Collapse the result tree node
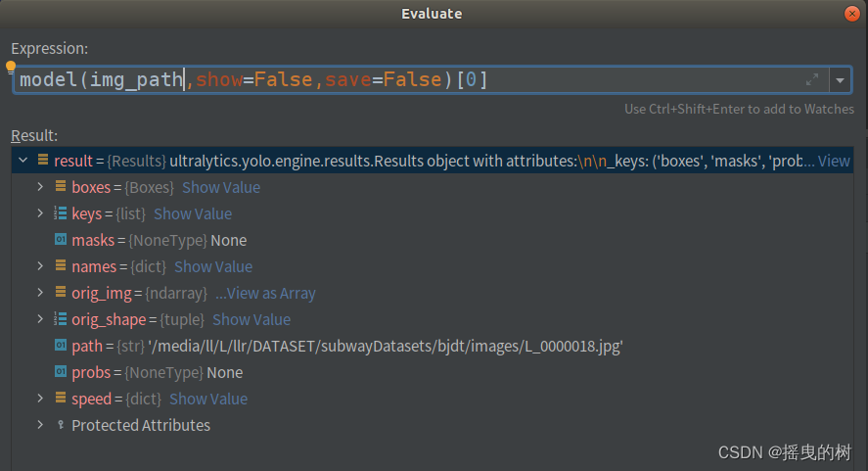 pos(23,161)
